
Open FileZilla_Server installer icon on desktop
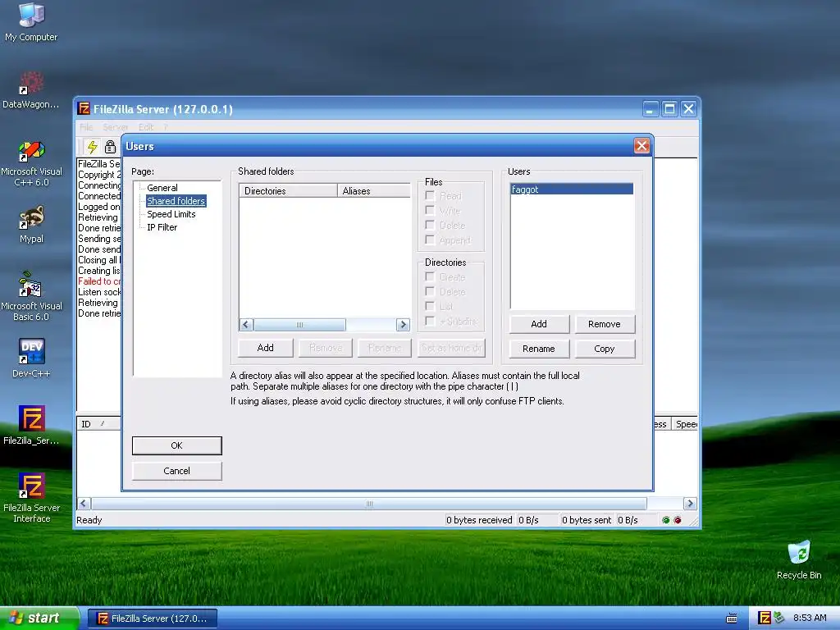31,426
